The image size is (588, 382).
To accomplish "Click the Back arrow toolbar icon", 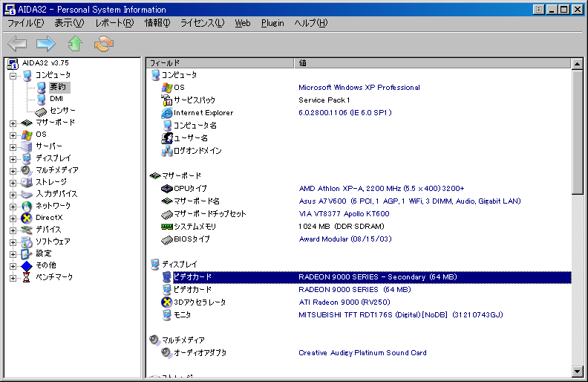I will click(17, 44).
